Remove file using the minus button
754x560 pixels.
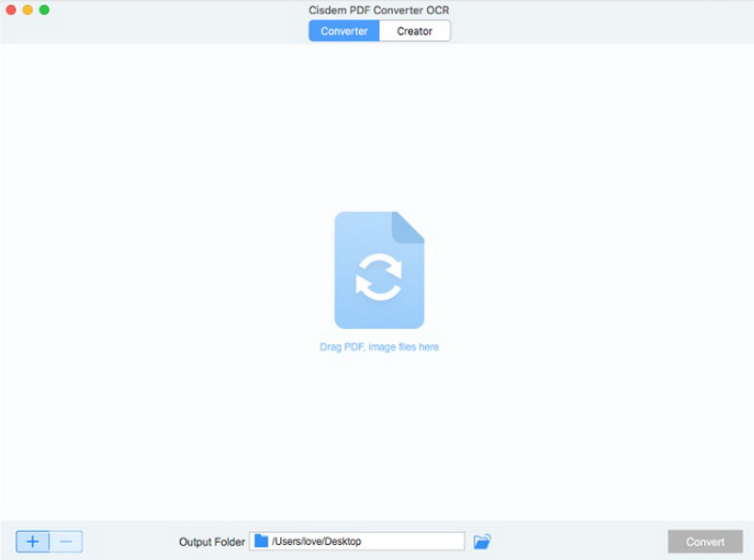tap(66, 541)
